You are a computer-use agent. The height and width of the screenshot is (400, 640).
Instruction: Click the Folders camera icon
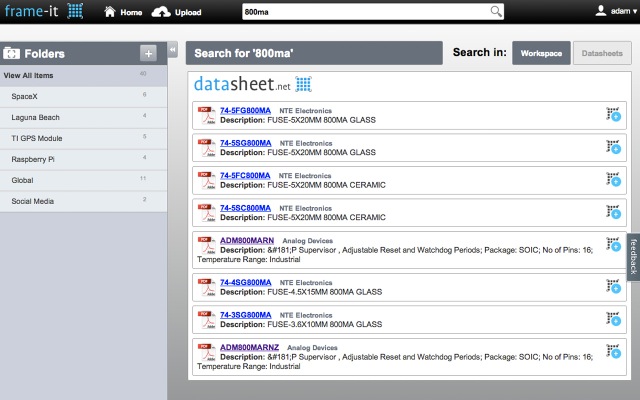click(x=11, y=53)
